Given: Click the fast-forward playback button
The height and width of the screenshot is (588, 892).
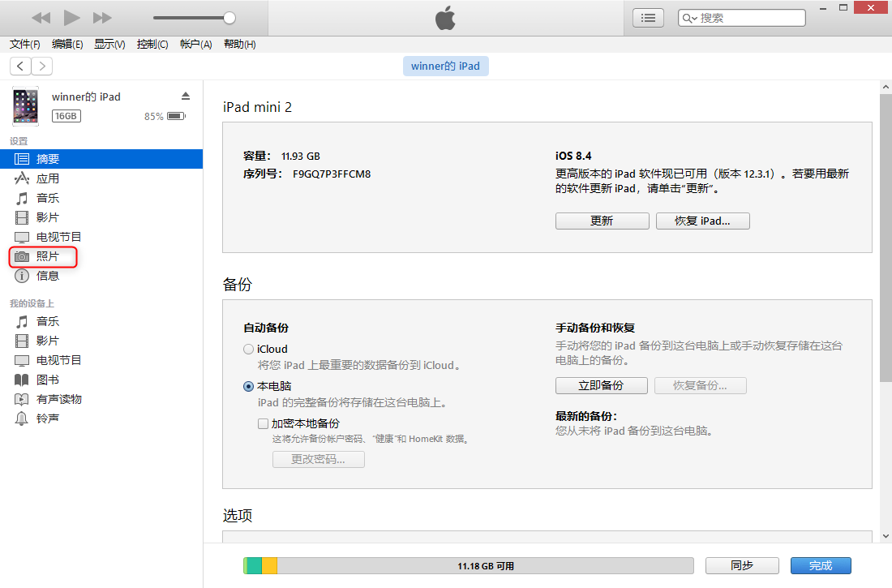Looking at the screenshot, I should (102, 18).
